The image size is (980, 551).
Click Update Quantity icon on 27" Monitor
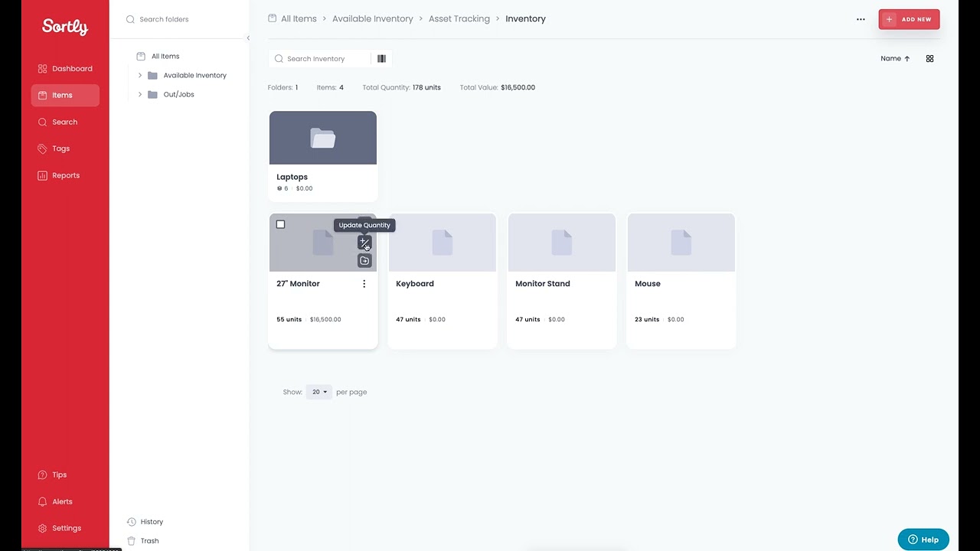(x=364, y=242)
